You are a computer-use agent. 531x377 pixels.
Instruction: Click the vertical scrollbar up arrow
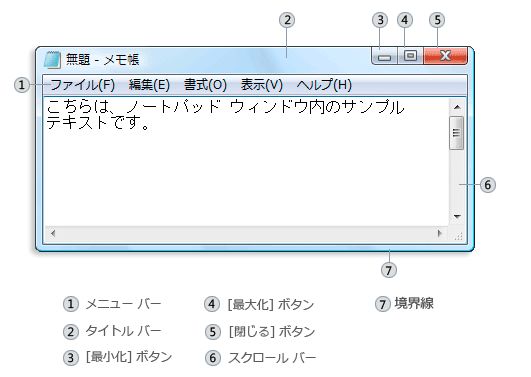point(457,107)
